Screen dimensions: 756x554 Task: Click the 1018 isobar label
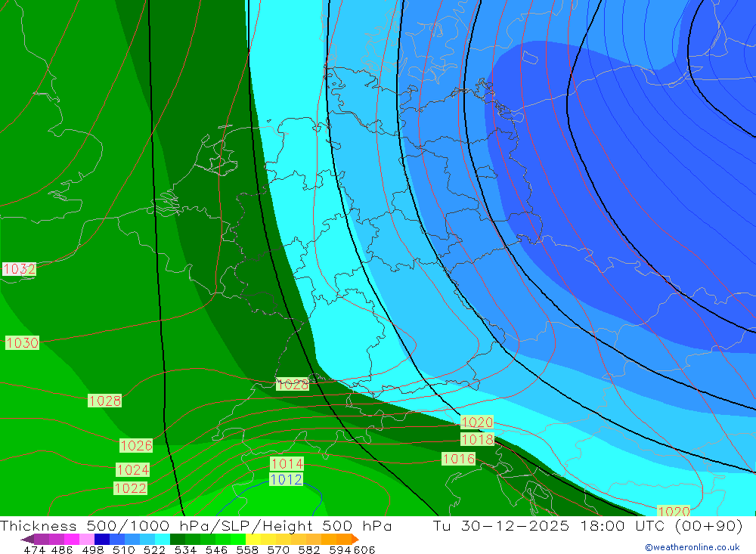coord(477,439)
